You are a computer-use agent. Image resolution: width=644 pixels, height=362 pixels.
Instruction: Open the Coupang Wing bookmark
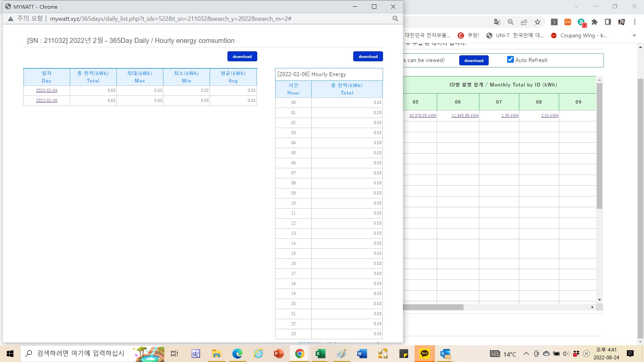pos(579,35)
